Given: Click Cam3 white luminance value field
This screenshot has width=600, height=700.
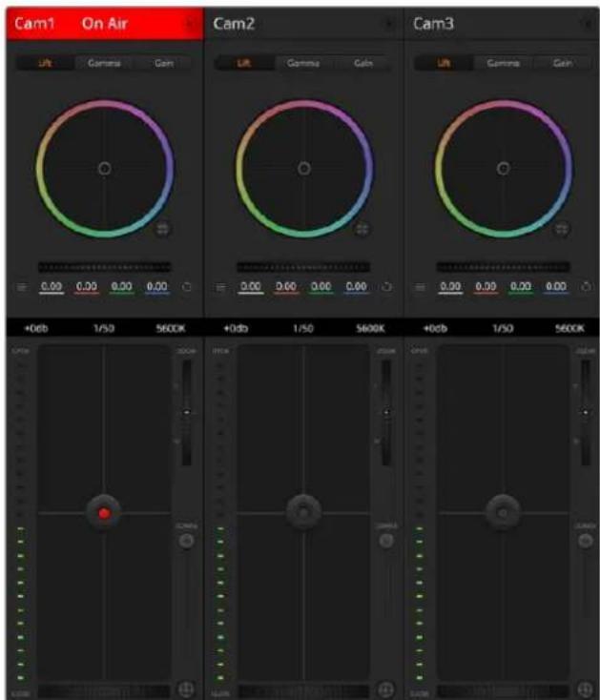Looking at the screenshot, I should coord(450,287).
